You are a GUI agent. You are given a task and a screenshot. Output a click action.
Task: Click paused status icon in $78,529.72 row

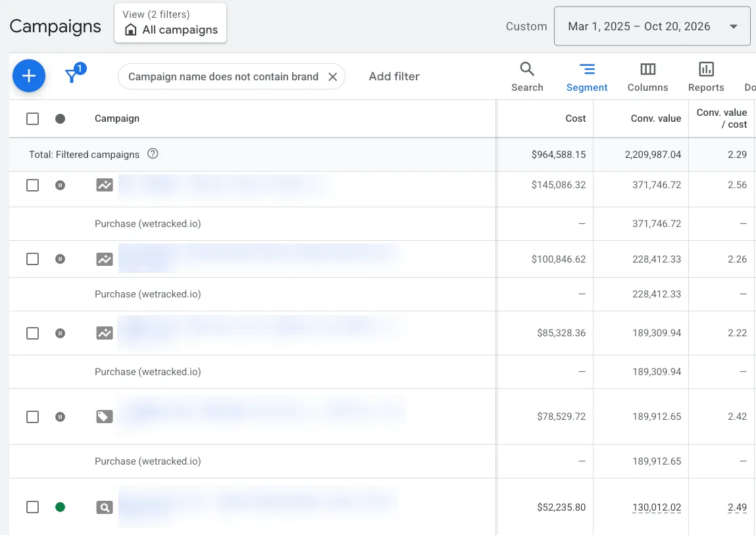61,417
